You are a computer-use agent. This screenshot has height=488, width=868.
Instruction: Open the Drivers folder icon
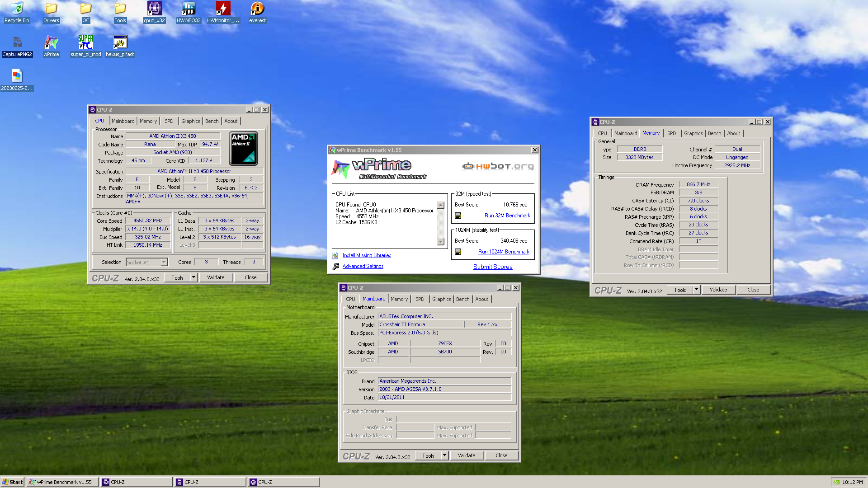(51, 12)
